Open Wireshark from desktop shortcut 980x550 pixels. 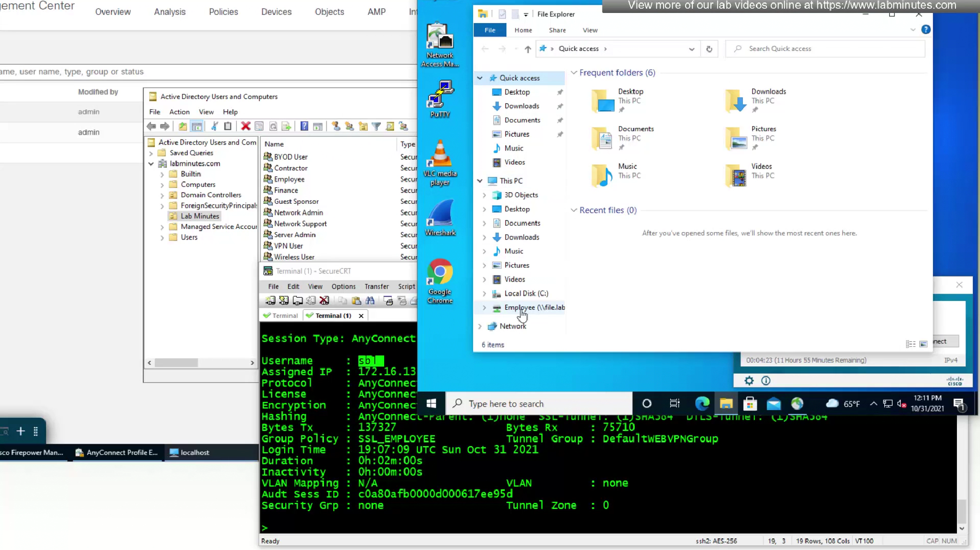tap(440, 217)
